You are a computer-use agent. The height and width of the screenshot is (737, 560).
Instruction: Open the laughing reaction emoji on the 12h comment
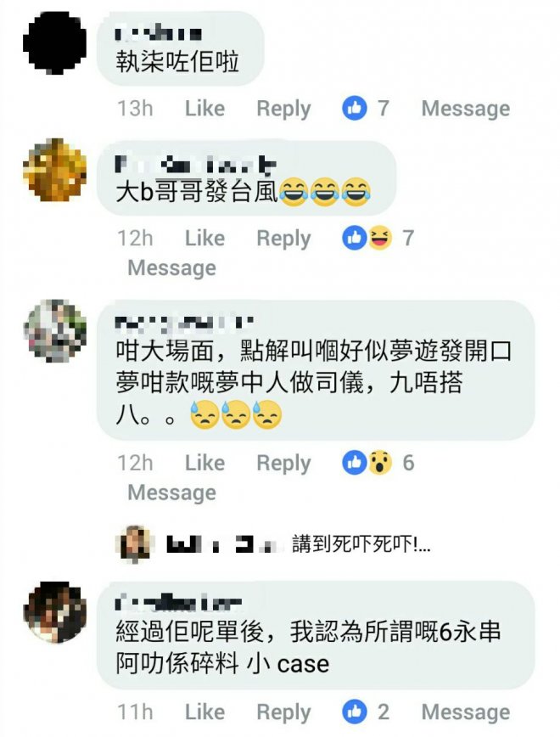pos(380,238)
